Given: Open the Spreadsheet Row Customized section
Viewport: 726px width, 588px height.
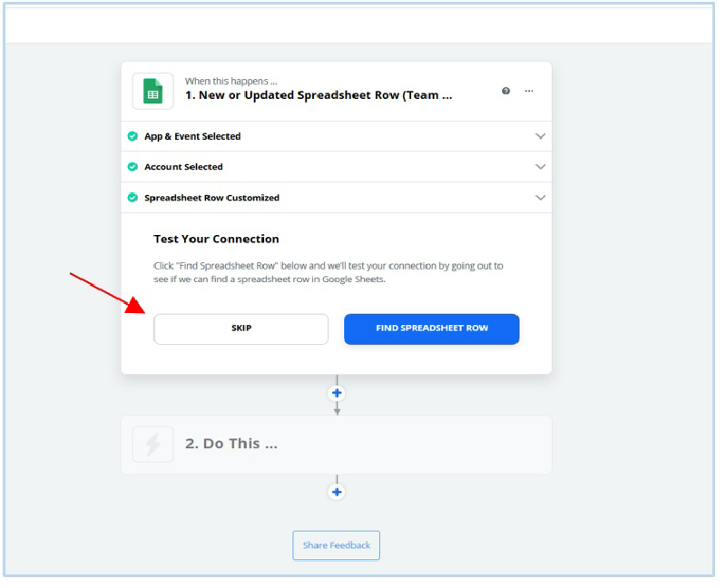Looking at the screenshot, I should pos(336,198).
